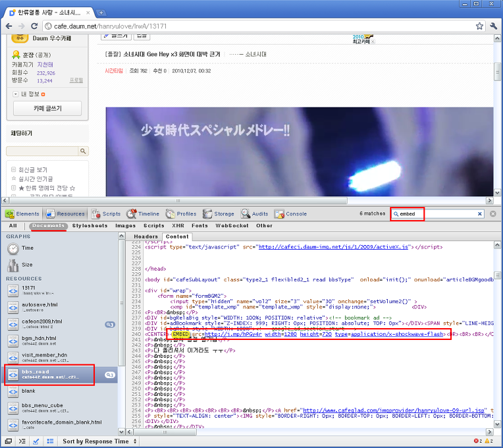Click the cafe search magnifier button
This screenshot has height=448, width=503.
point(83,151)
